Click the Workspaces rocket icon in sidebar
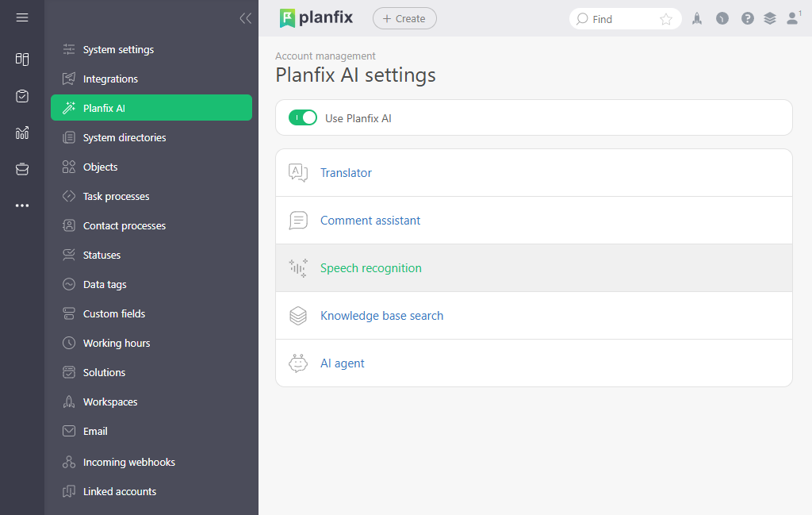The width and height of the screenshot is (812, 515). [x=69, y=402]
